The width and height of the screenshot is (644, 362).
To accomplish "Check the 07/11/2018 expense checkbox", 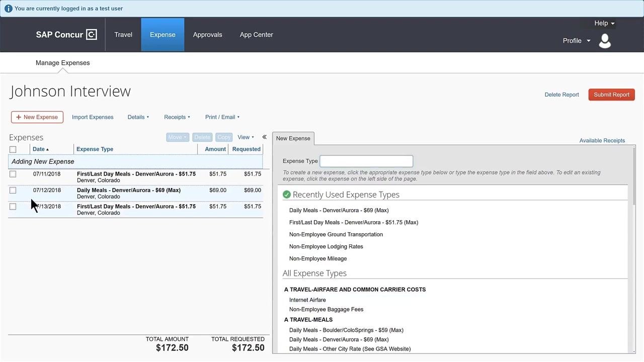I will coord(13,174).
